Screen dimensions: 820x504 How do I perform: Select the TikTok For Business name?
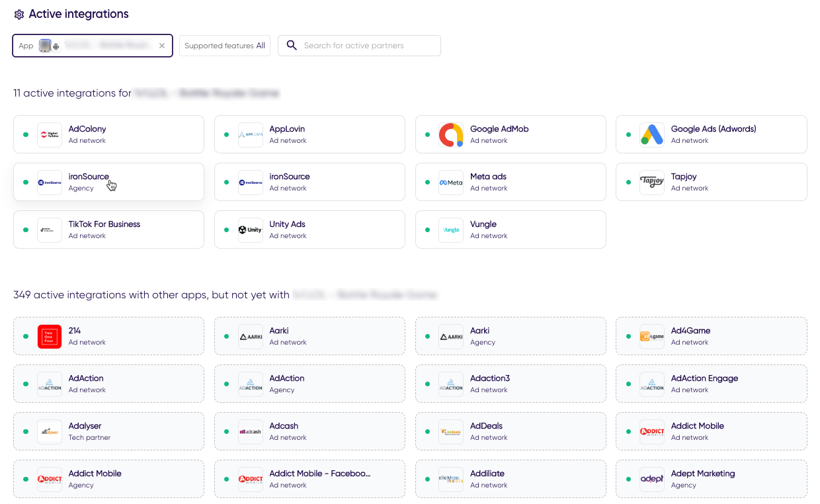click(104, 224)
